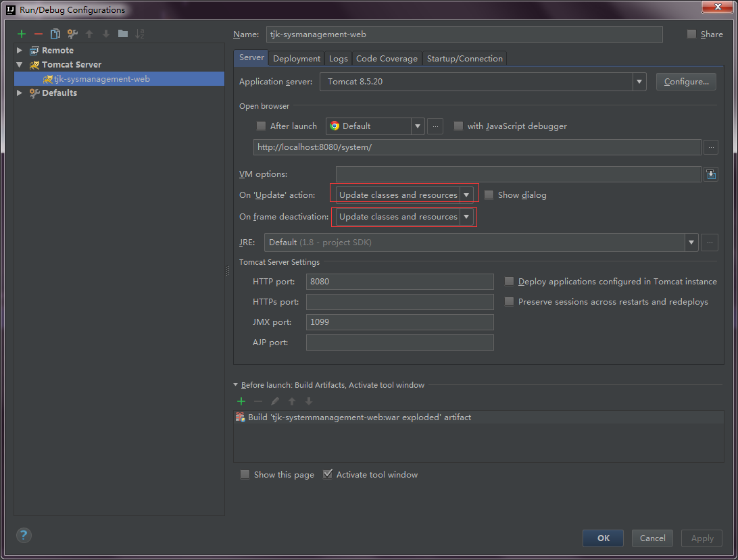Toggle Show dialog checkbox
This screenshot has height=560, width=738.
tap(489, 195)
